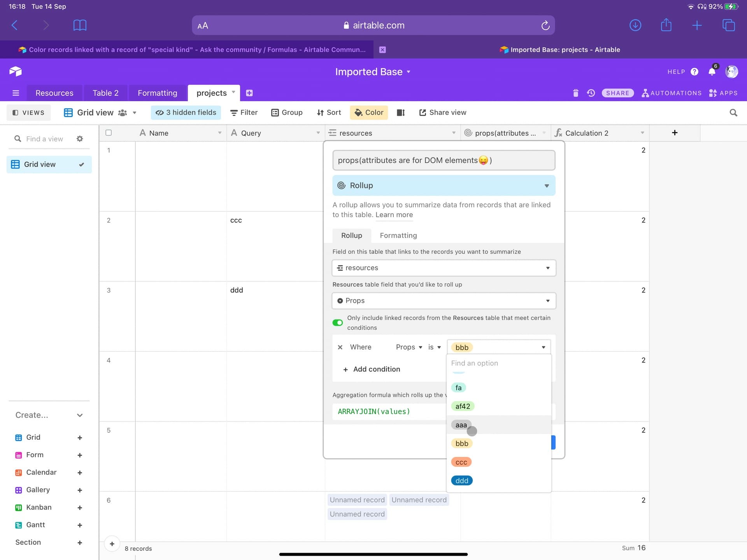Remove the Where condition with X
This screenshot has width=747, height=560.
click(340, 347)
